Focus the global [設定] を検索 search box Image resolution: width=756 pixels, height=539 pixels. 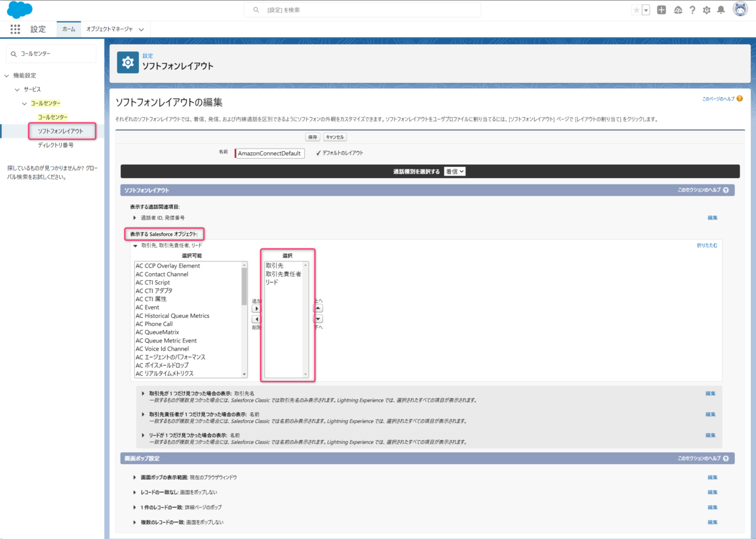click(362, 10)
